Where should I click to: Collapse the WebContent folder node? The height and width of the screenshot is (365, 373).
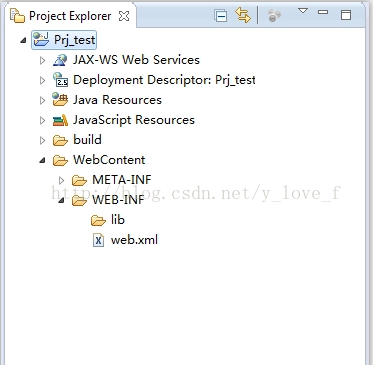pos(42,161)
